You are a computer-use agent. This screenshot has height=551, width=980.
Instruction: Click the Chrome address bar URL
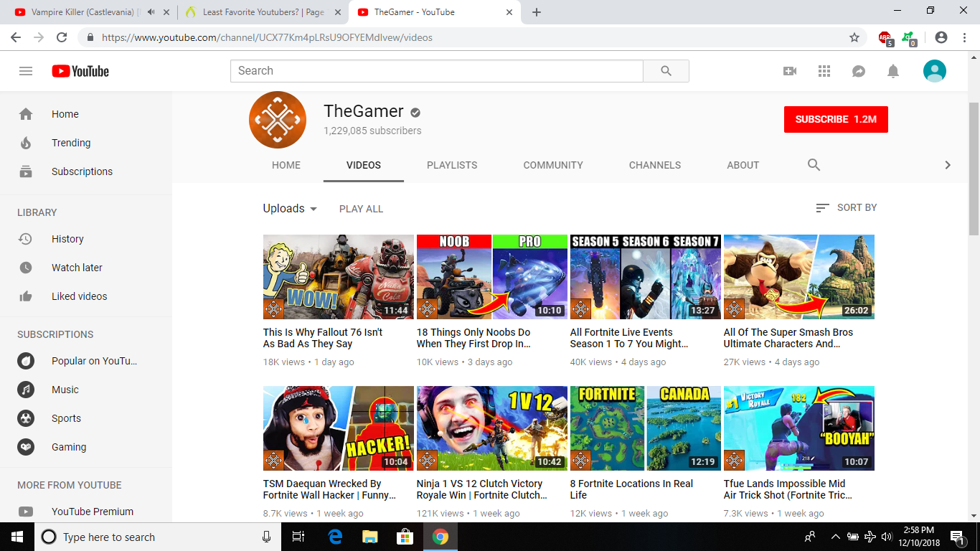(x=267, y=37)
